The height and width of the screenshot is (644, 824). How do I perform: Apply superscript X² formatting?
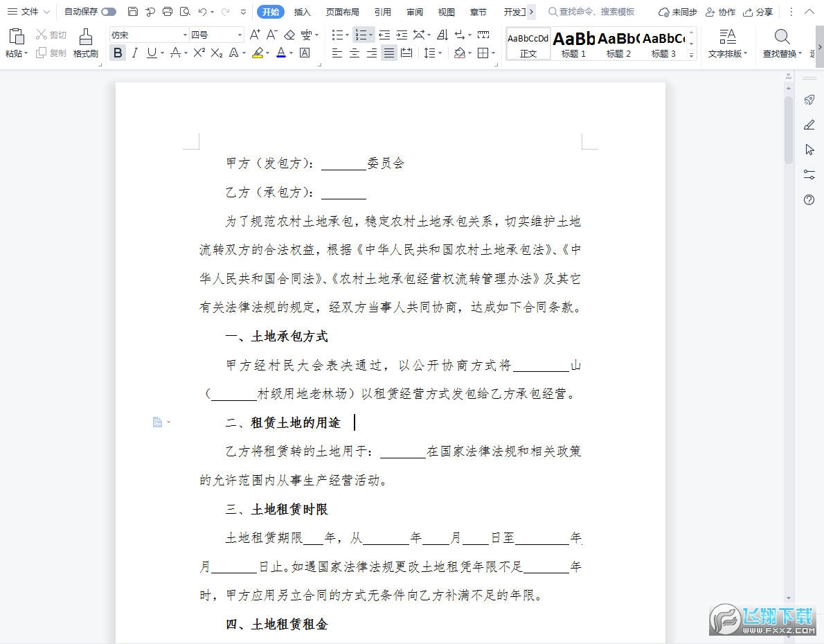[199, 53]
